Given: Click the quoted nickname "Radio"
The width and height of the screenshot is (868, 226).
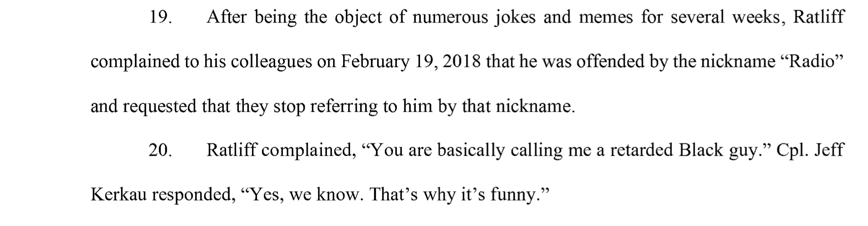Looking at the screenshot, I should [x=811, y=61].
